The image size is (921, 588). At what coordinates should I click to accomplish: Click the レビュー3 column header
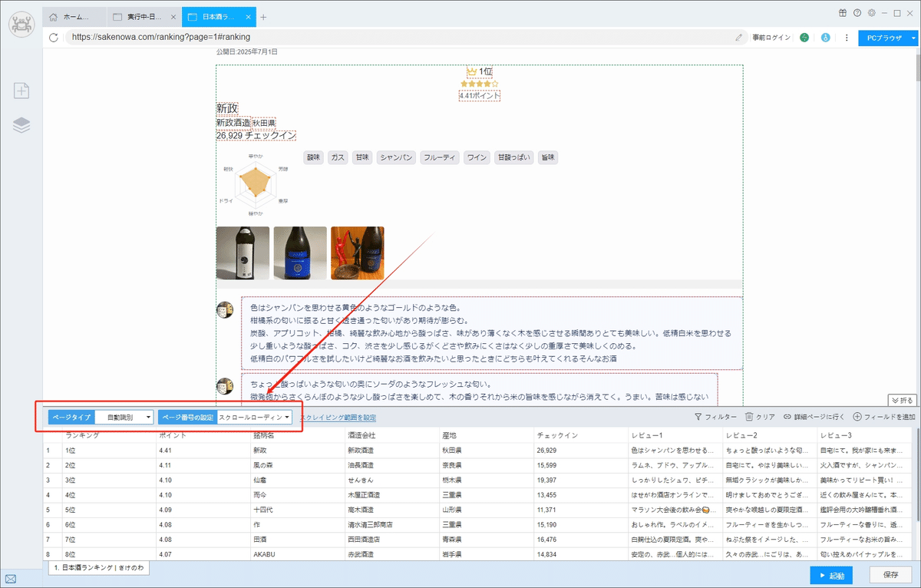[x=864, y=435]
